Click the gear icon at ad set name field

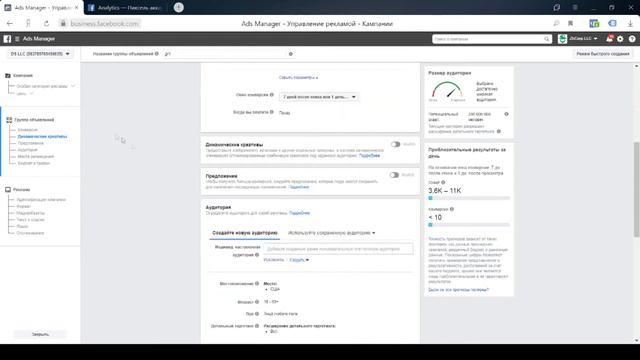click(291, 54)
